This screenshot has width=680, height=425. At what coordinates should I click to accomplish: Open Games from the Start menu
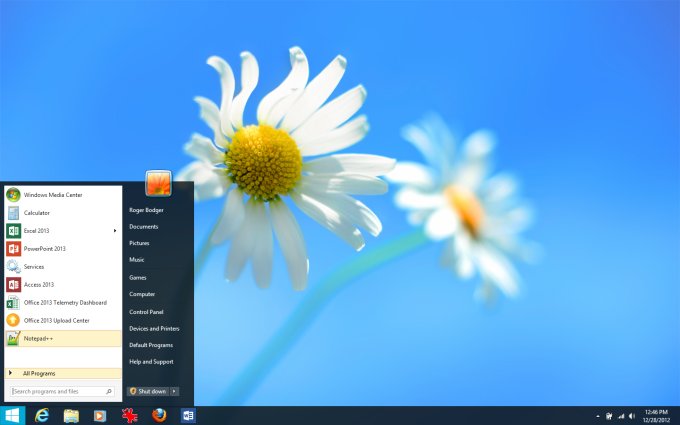point(137,278)
